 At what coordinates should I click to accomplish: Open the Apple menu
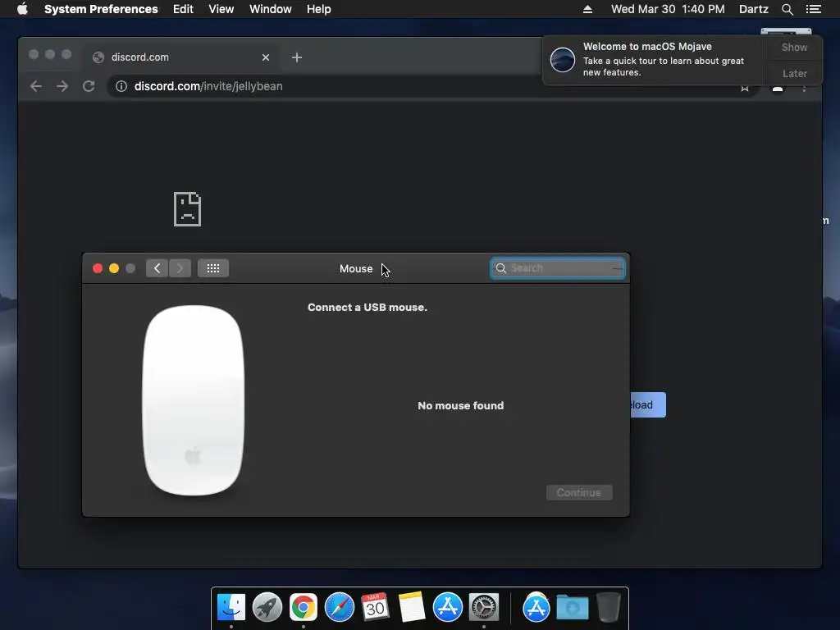click(22, 9)
